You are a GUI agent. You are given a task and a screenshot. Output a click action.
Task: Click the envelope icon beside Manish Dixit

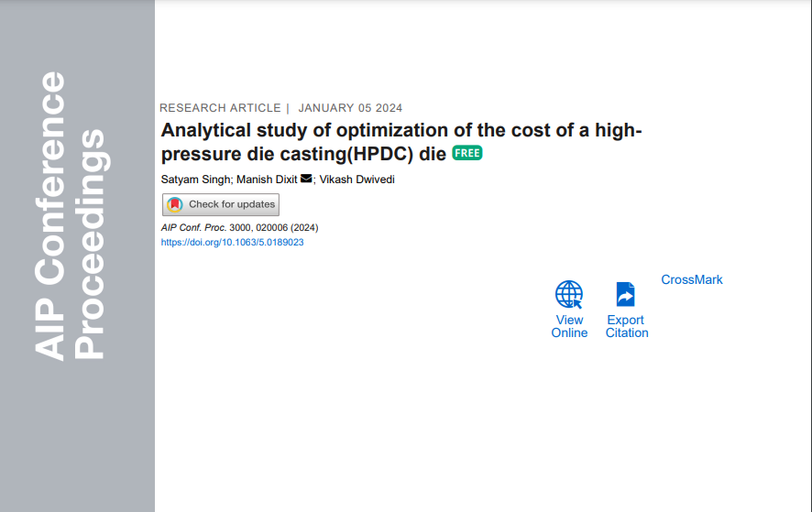point(306,179)
